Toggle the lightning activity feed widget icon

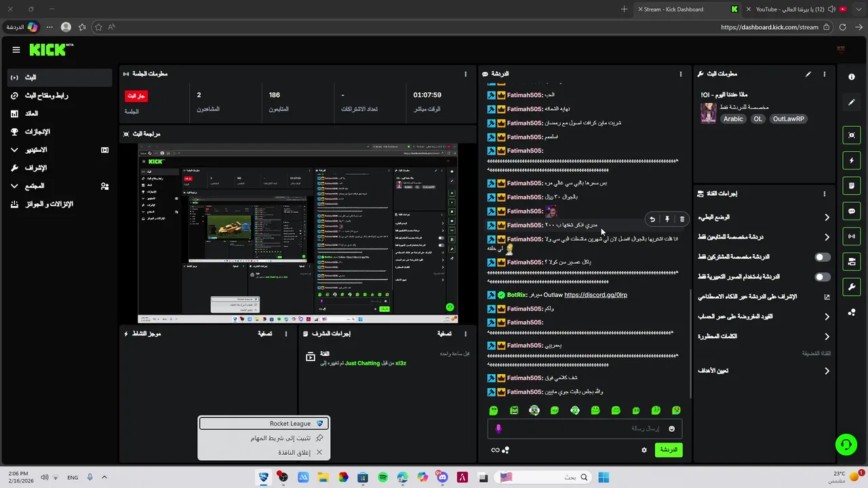[x=852, y=161]
